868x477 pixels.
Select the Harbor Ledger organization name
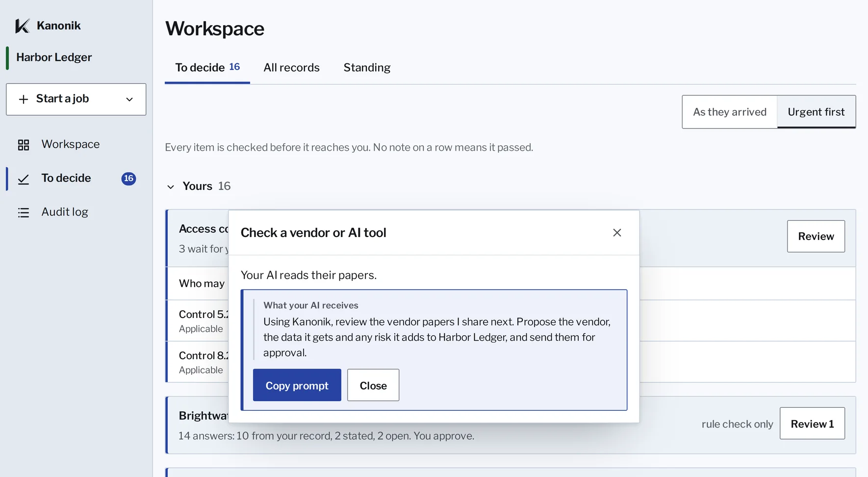tap(54, 57)
